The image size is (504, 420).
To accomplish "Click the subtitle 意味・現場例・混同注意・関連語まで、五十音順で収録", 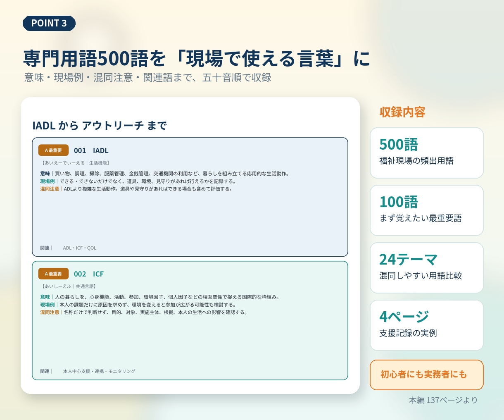I will point(148,77).
